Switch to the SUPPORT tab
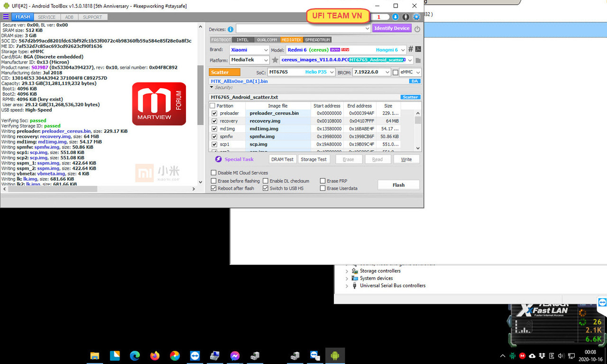 click(x=92, y=17)
